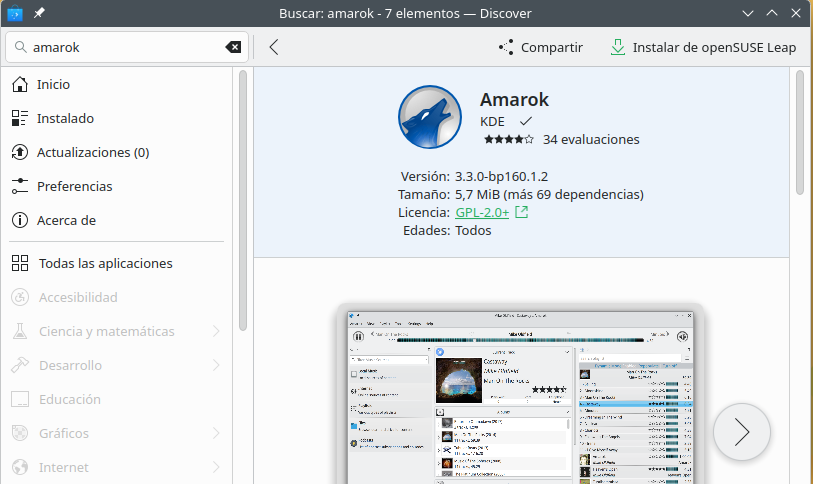This screenshot has height=484, width=813.
Task: Focus the amarok search field
Action: [x=127, y=47]
